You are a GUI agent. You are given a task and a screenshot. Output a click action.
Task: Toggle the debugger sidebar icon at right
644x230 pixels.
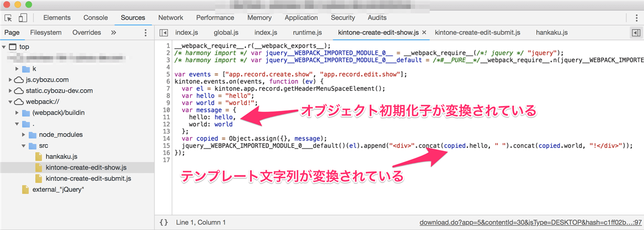pos(636,32)
